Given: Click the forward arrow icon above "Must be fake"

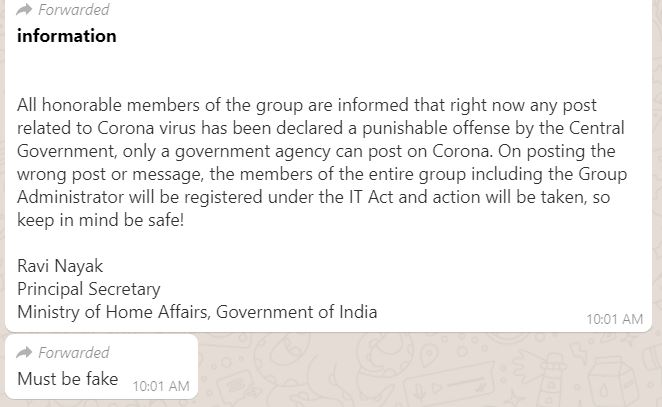Looking at the screenshot, I should (x=25, y=353).
